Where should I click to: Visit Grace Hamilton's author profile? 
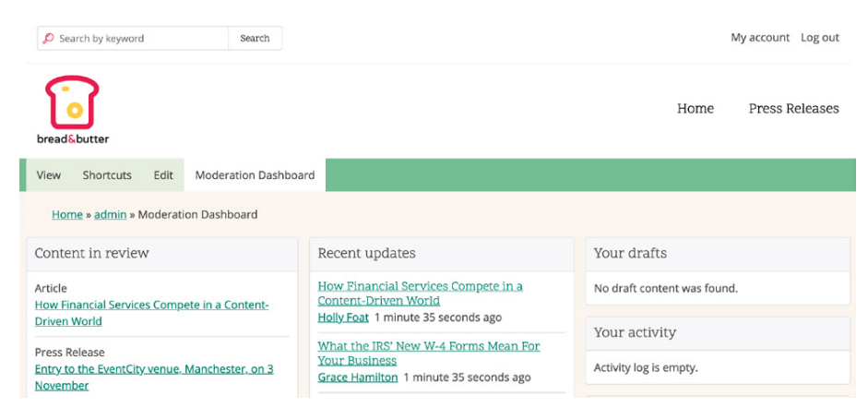coord(358,378)
